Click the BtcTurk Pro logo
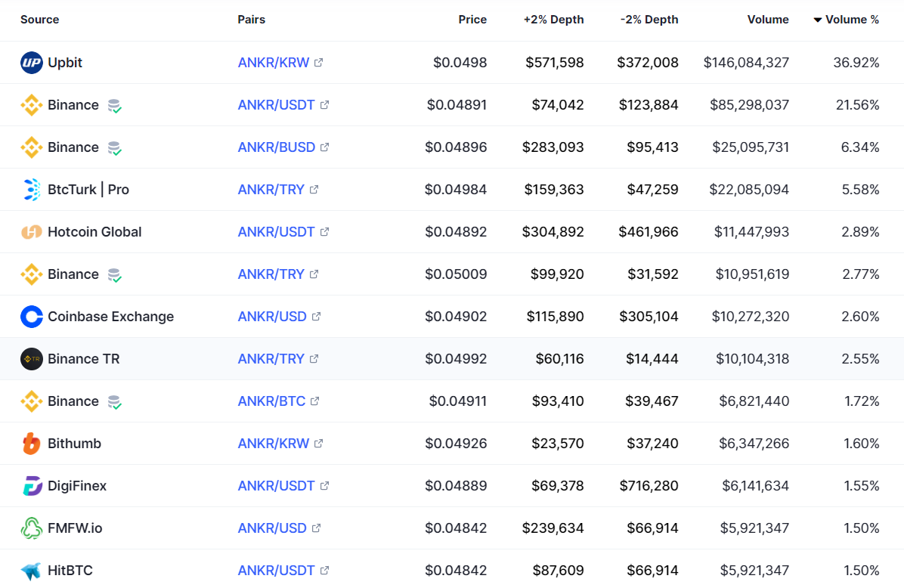This screenshot has width=904, height=588. [x=31, y=190]
